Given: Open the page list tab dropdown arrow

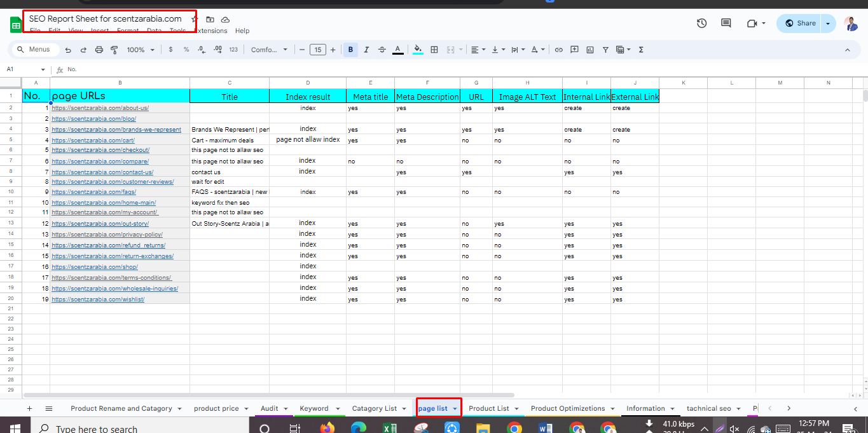Looking at the screenshot, I should click(455, 408).
